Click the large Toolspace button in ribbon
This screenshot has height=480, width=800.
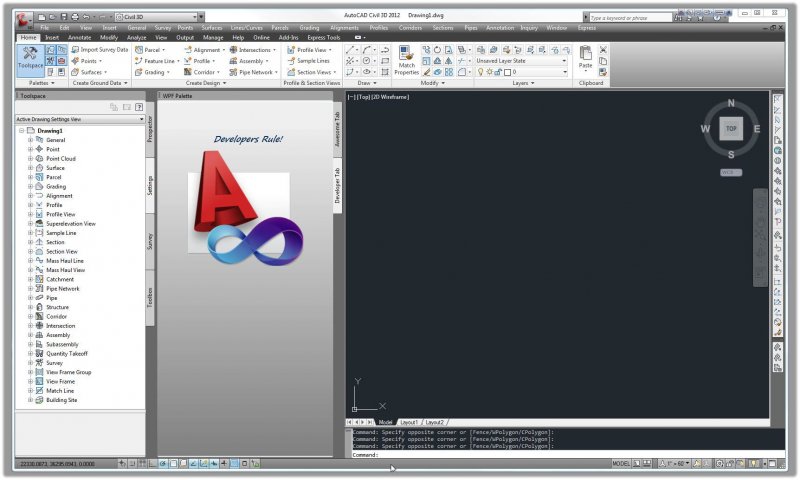(x=30, y=61)
